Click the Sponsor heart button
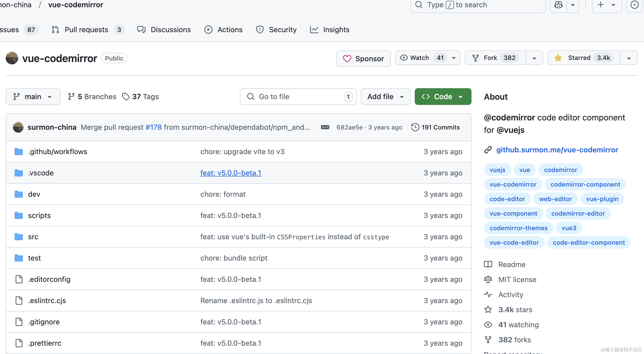This screenshot has height=354, width=644. pyautogui.click(x=363, y=58)
